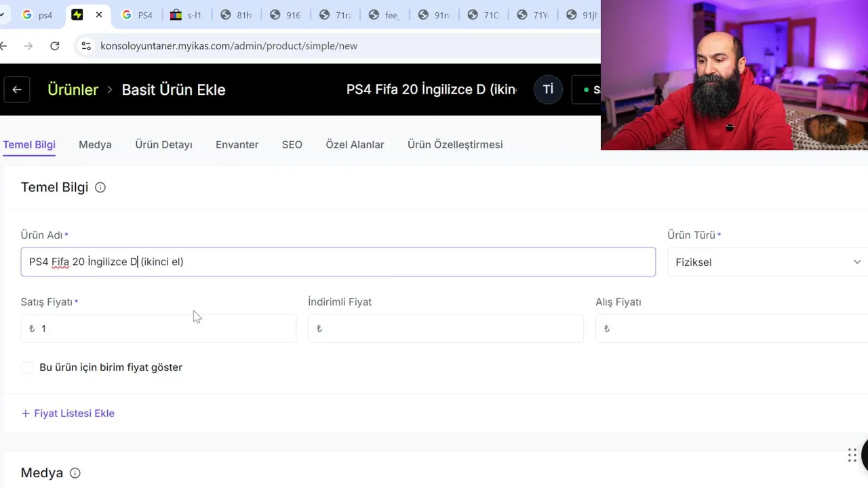Click the browser address bar URL
868x488 pixels.
click(x=229, y=46)
